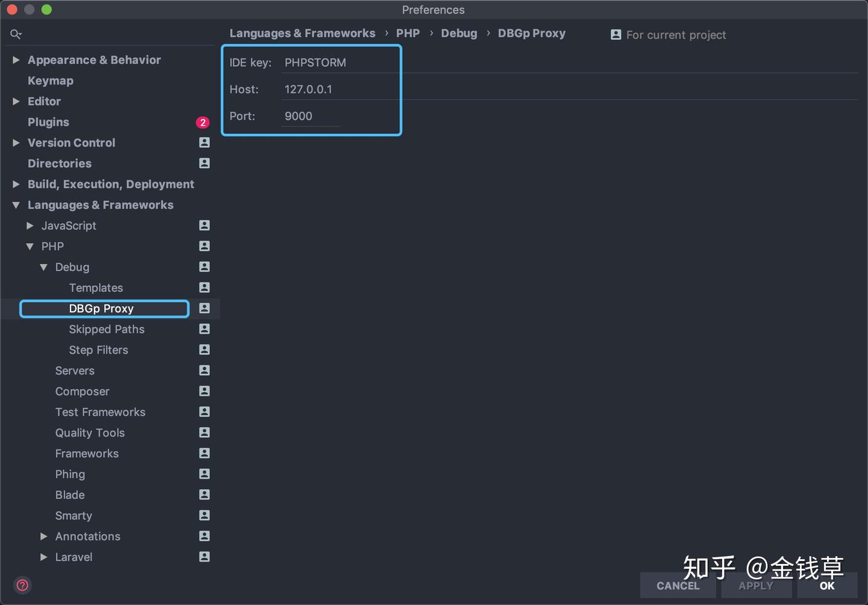Click project-level icon beside DBGp Proxy
This screenshot has height=605, width=868.
204,308
